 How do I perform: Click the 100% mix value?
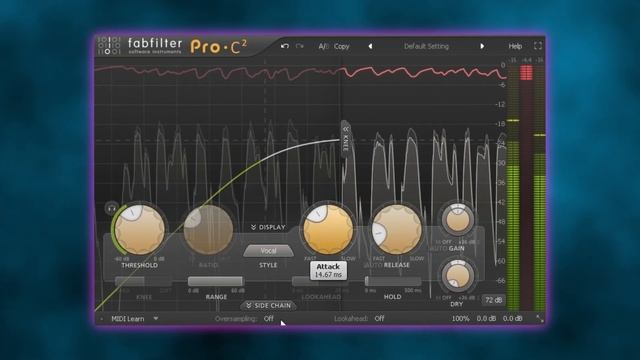(460, 318)
